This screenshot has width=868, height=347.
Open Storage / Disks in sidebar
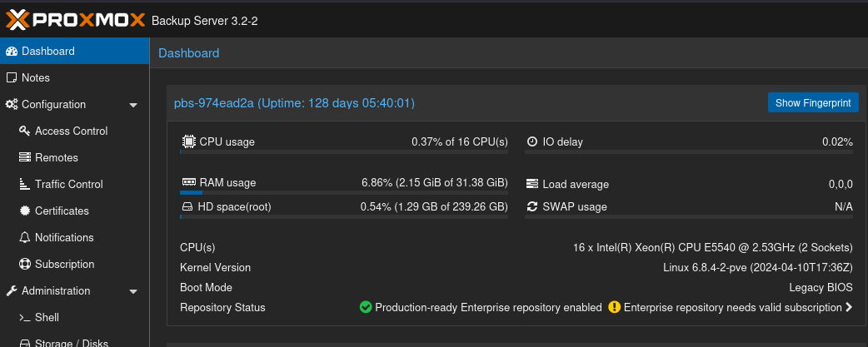[x=72, y=342]
